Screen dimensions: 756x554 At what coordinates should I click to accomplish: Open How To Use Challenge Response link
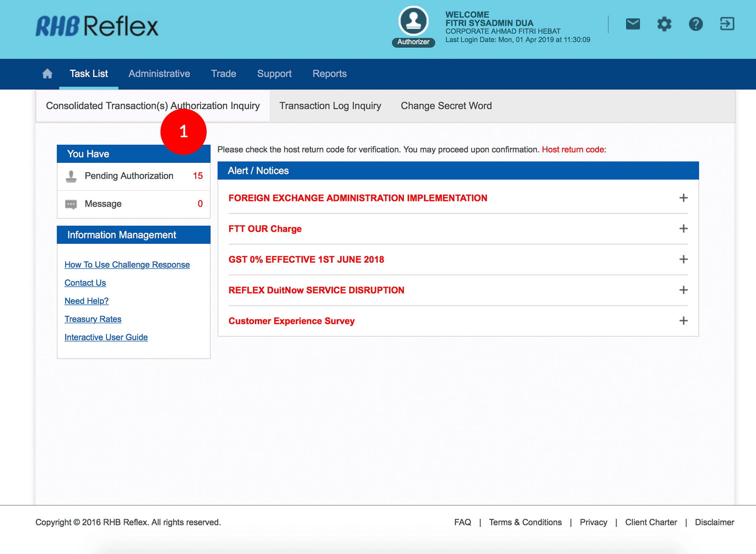point(127,265)
